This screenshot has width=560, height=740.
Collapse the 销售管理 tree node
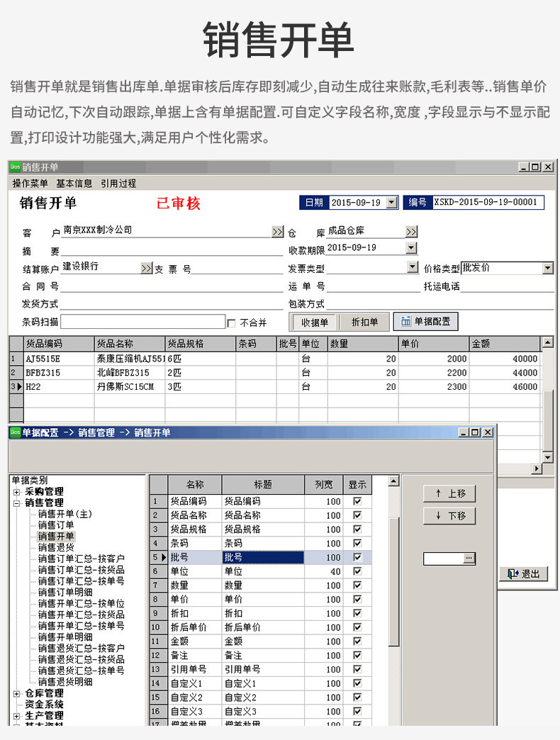(x=16, y=503)
